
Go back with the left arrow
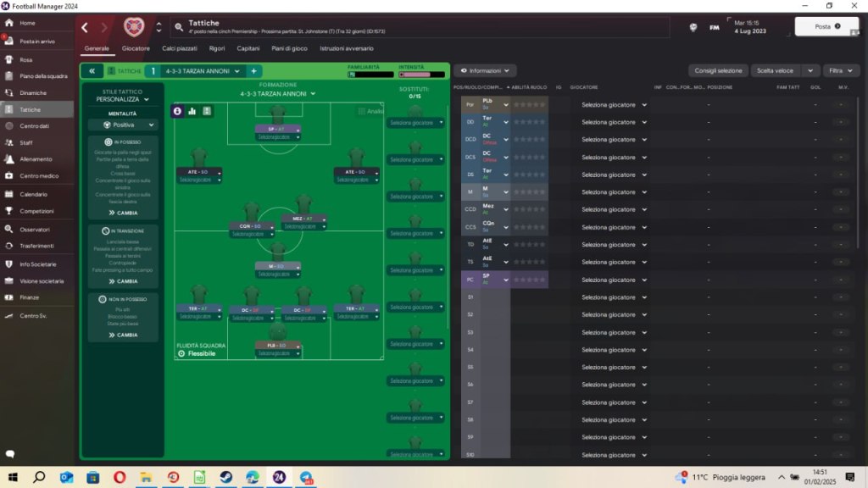click(x=85, y=27)
